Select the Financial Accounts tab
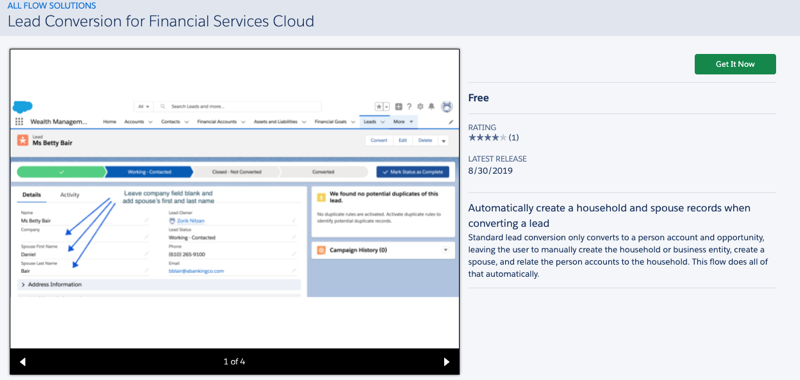 [216, 122]
